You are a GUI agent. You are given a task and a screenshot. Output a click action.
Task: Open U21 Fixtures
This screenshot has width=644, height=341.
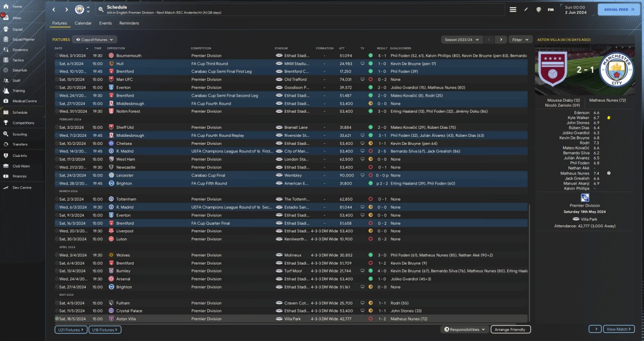tap(70, 329)
